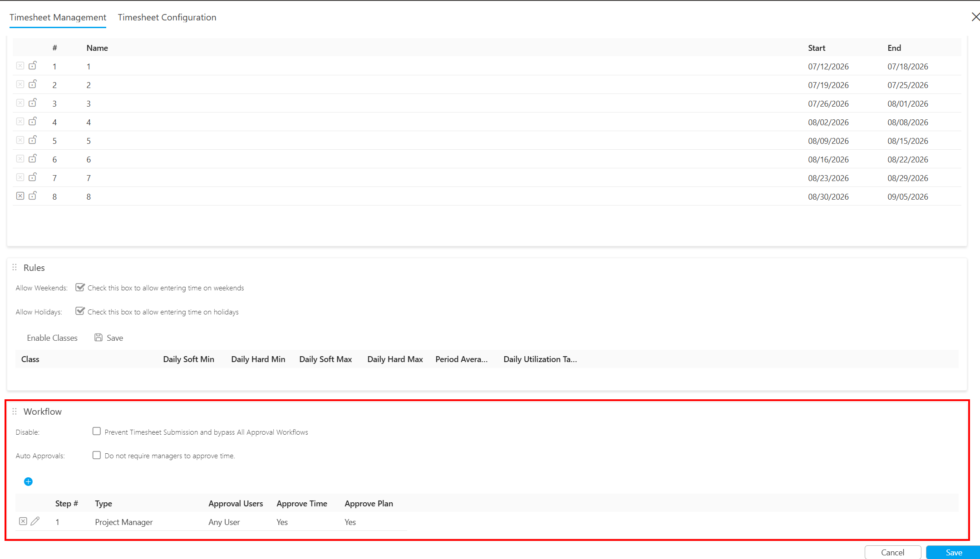This screenshot has width=980, height=559.
Task: Toggle the lock icon for period 7
Action: click(x=33, y=177)
